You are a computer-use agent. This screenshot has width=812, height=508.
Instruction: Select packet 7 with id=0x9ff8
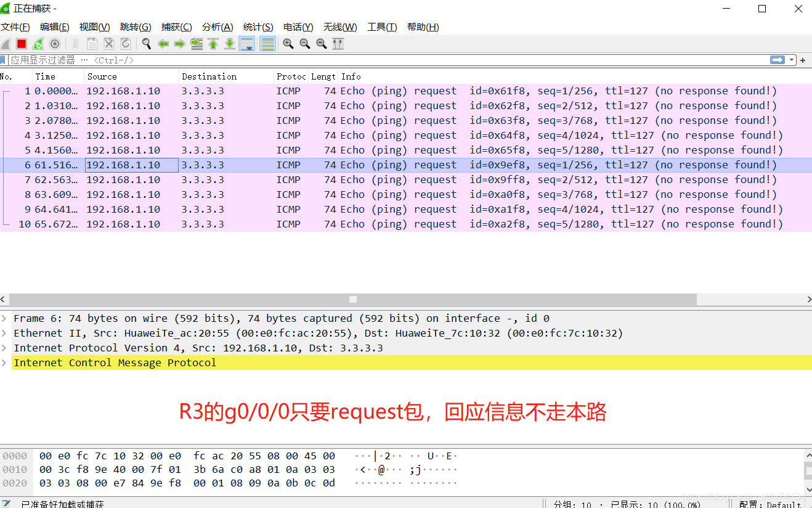(406, 179)
